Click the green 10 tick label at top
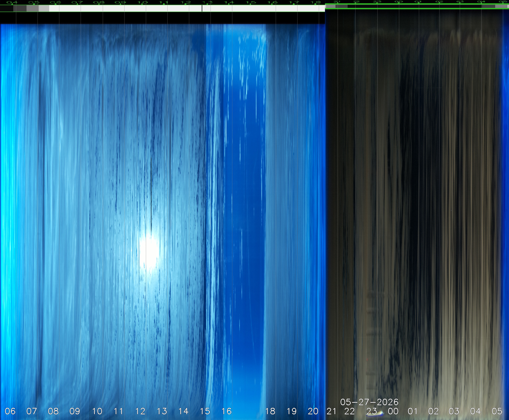Screen dimensions: 509x420 pos(142,3)
